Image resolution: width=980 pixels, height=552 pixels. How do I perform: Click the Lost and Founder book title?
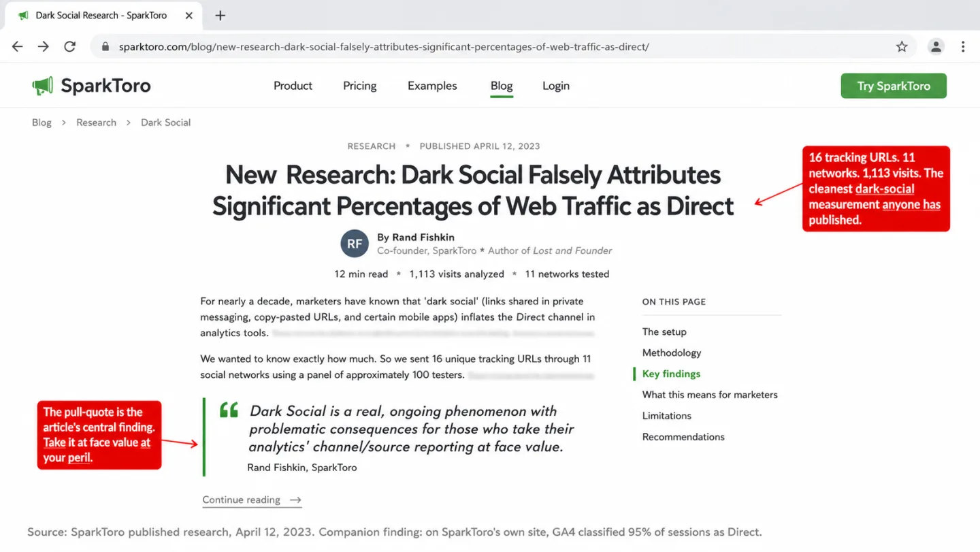[x=572, y=250]
